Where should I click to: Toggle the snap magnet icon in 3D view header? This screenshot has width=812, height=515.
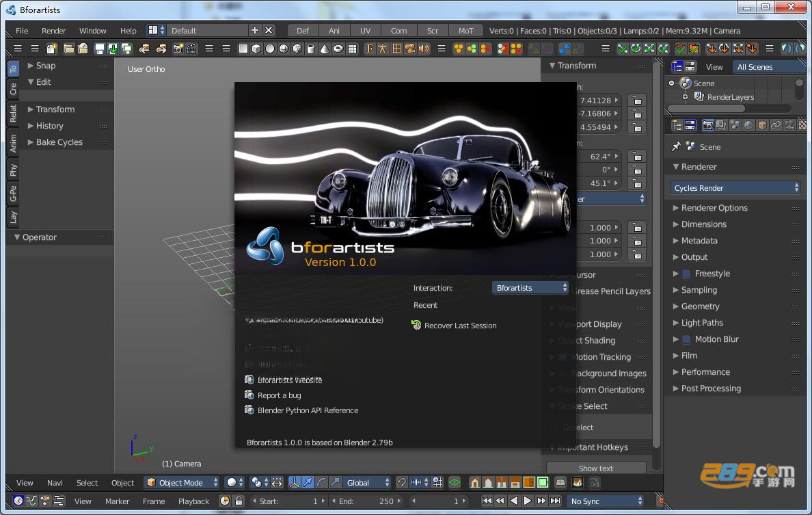401,482
